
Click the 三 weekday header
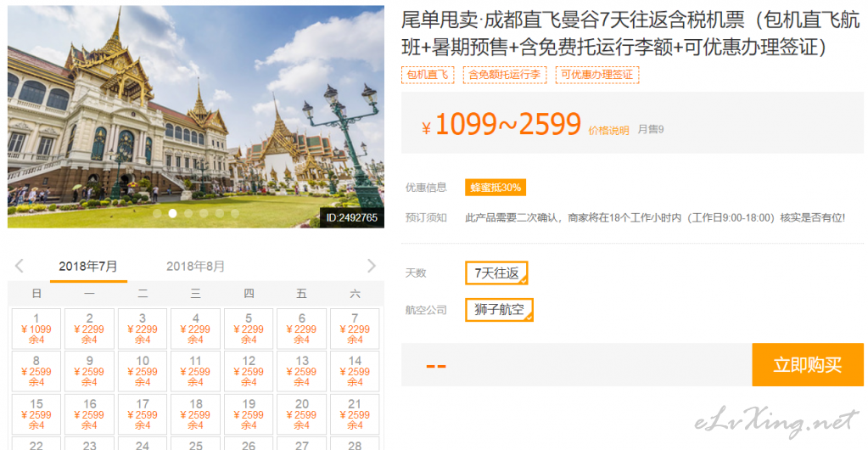click(195, 294)
